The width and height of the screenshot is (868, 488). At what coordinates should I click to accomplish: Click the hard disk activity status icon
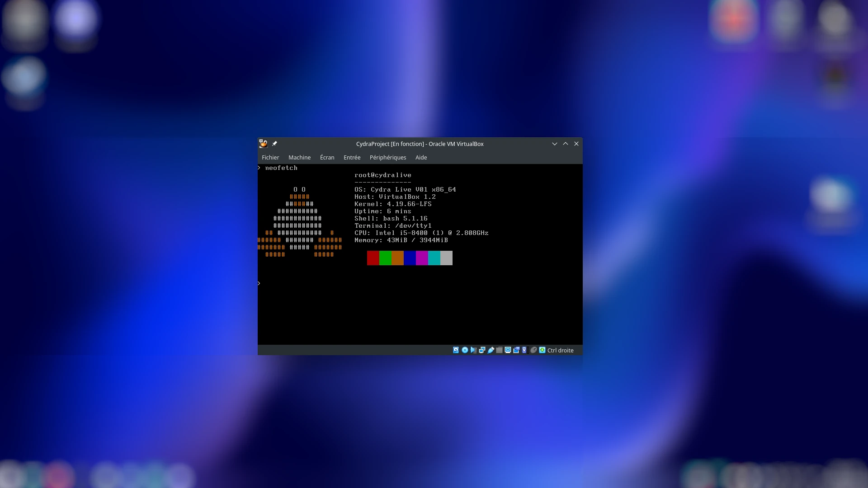click(456, 350)
